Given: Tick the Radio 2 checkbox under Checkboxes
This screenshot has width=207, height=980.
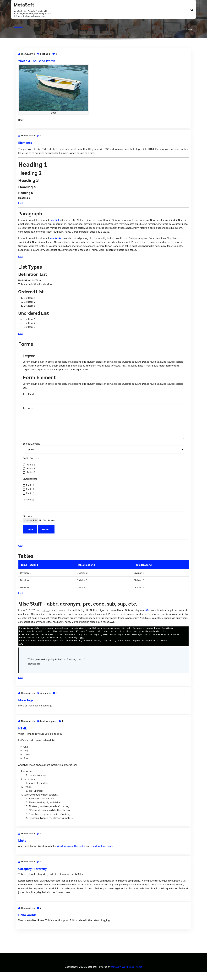Looking at the screenshot, I should [24, 490].
